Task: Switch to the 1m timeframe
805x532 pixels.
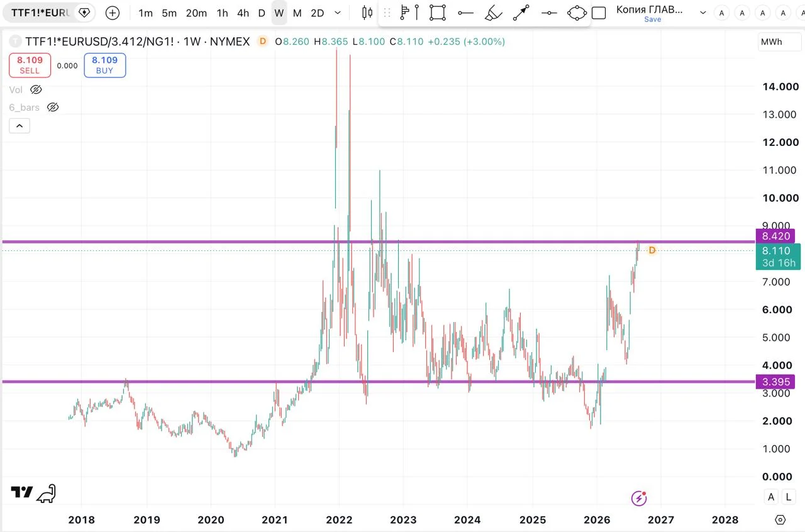Action: 145,13
